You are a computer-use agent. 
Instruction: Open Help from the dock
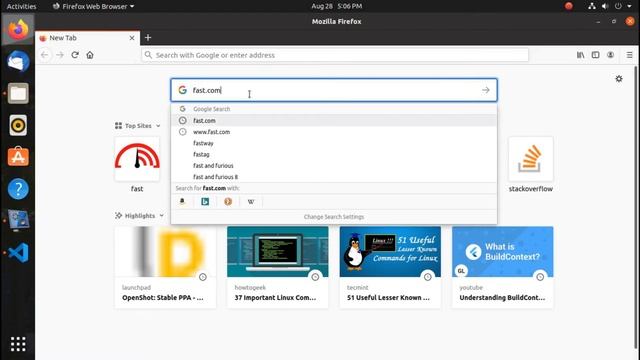pyautogui.click(x=18, y=189)
